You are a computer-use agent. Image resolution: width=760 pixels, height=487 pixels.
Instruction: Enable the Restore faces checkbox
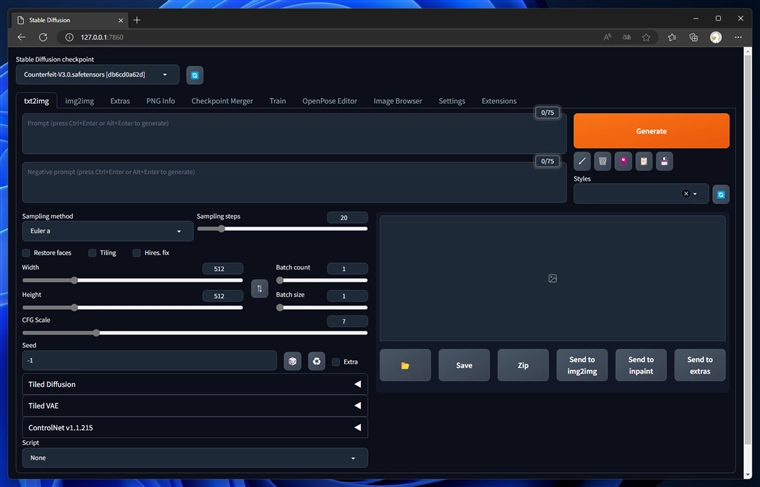pyautogui.click(x=26, y=253)
